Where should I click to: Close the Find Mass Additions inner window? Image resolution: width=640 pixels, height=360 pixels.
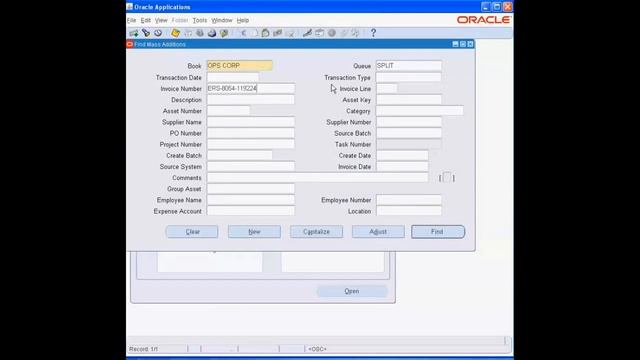click(470, 44)
